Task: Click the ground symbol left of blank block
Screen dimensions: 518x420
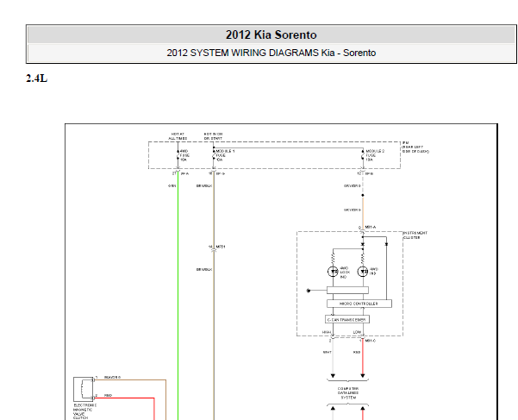Action: [x=309, y=291]
